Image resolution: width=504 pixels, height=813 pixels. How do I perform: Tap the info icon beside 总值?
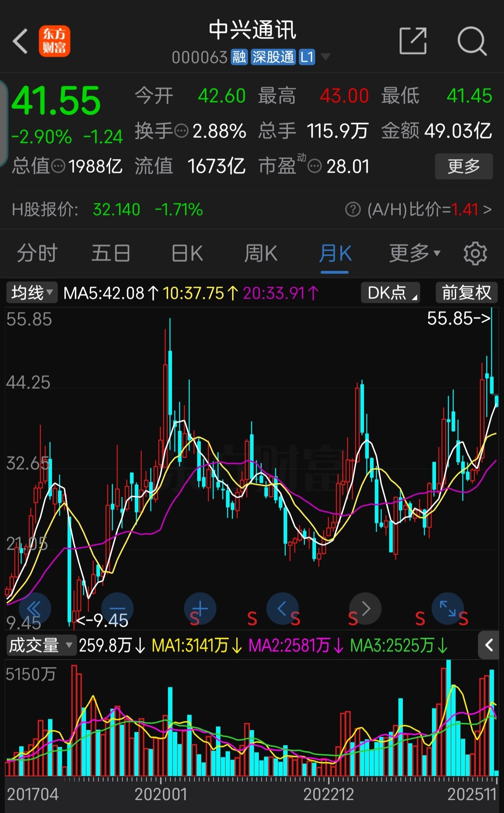click(59, 166)
